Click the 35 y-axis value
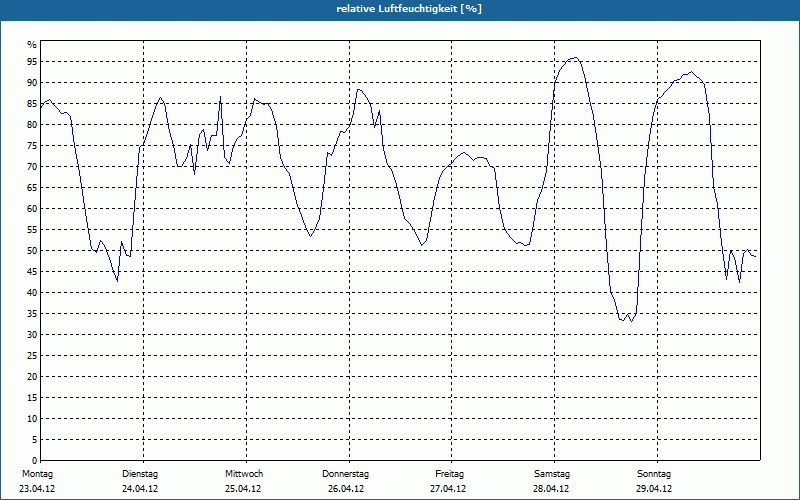Image resolution: width=800 pixels, height=500 pixels. coord(32,314)
